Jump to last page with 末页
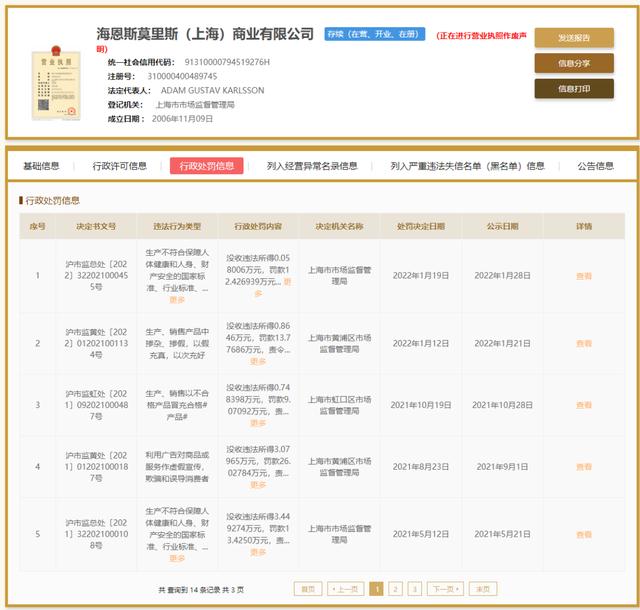 pos(483,589)
